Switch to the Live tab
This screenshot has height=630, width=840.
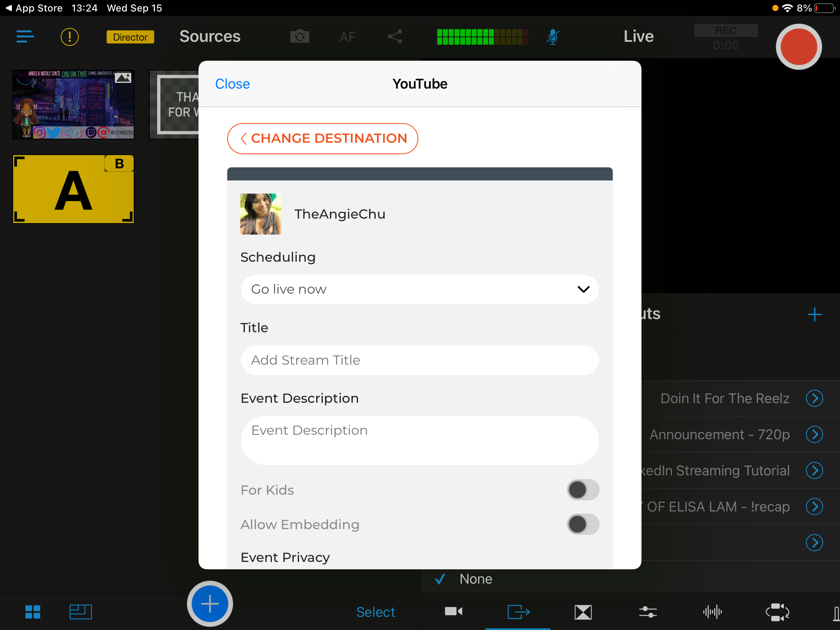(x=638, y=37)
